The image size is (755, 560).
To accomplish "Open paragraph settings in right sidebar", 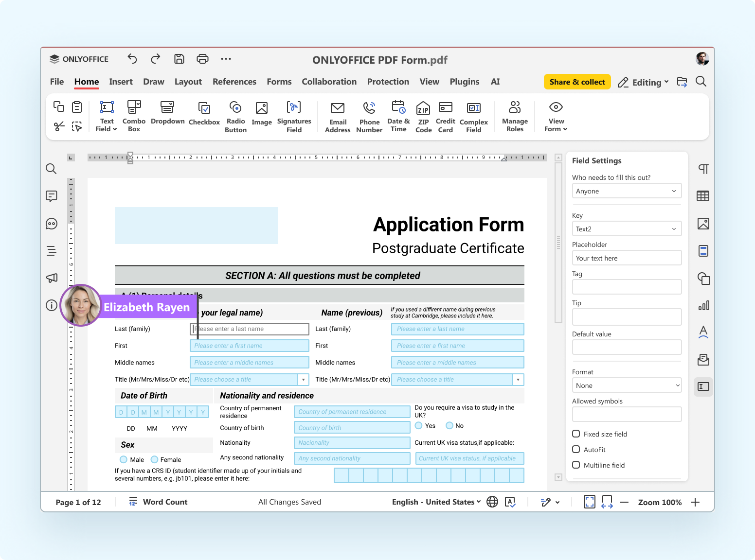I will [703, 169].
